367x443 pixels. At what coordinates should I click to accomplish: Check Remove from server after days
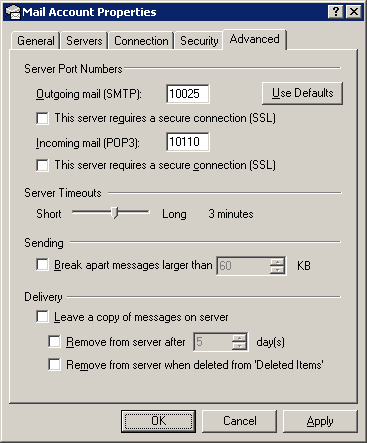55,342
